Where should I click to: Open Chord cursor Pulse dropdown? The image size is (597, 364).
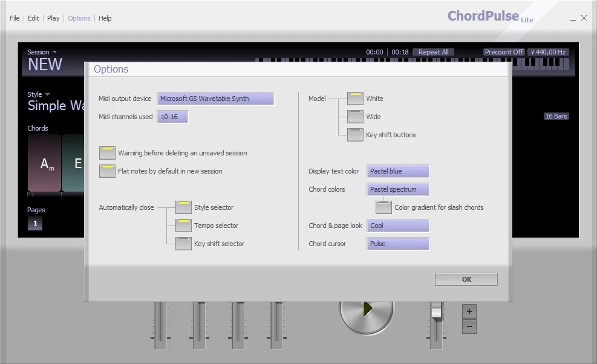(398, 244)
